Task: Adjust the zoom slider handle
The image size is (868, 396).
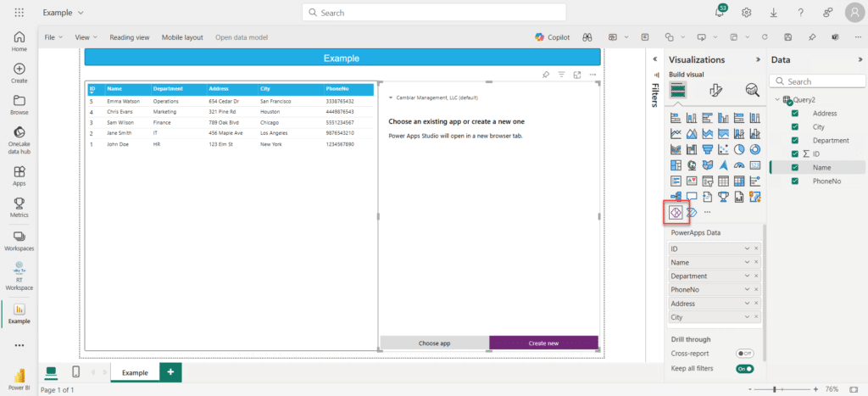Action: (x=776, y=389)
